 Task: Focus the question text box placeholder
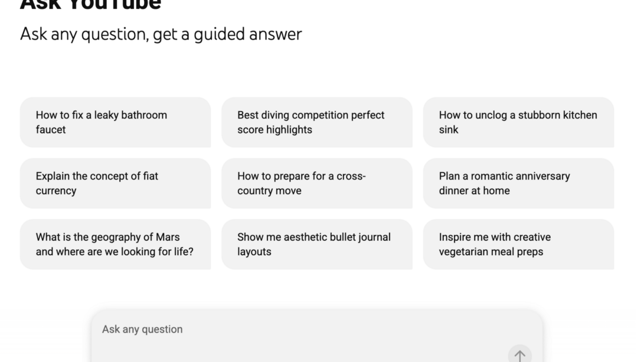pos(143,329)
